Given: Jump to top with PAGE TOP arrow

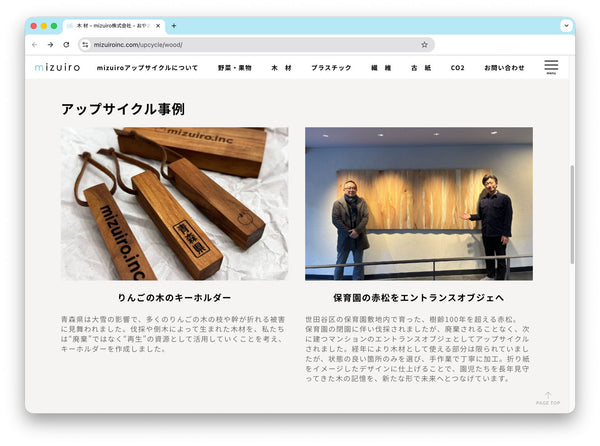Looking at the screenshot, I should click(x=548, y=398).
